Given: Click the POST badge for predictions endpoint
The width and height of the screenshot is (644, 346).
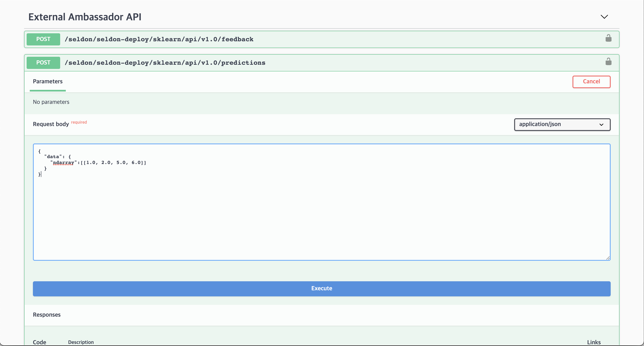Looking at the screenshot, I should [x=43, y=63].
